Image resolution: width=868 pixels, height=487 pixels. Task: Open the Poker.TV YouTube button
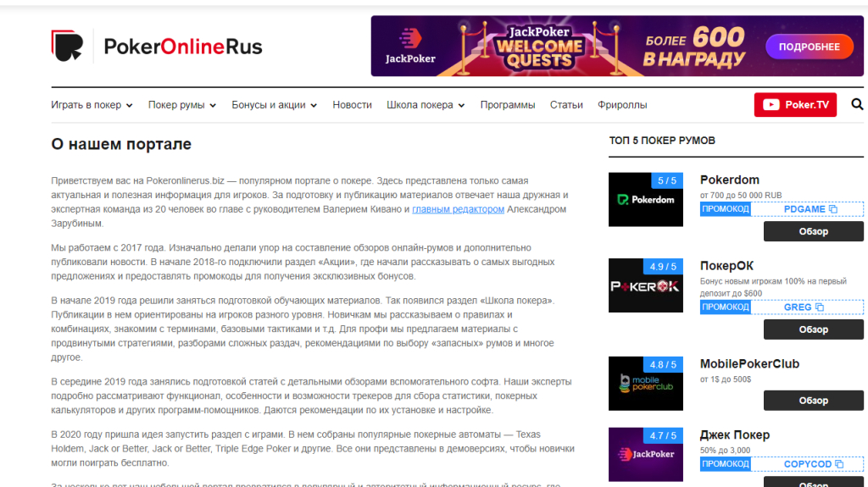point(795,104)
